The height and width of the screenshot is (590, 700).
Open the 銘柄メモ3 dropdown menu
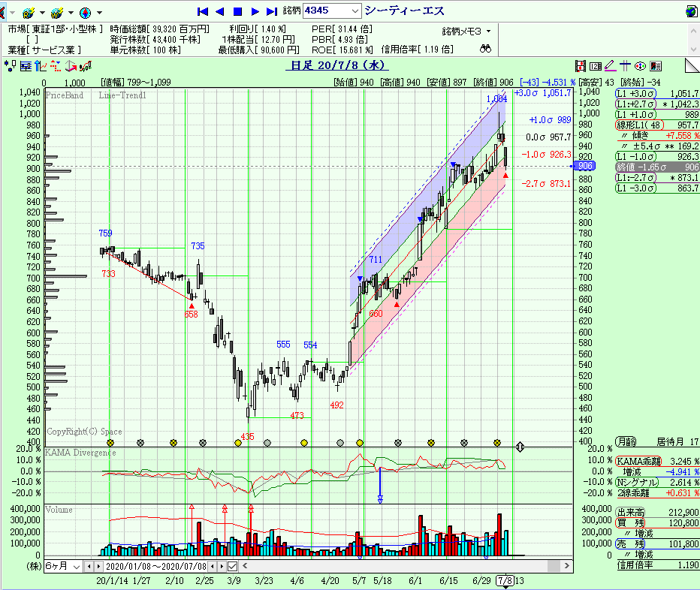coord(466,31)
